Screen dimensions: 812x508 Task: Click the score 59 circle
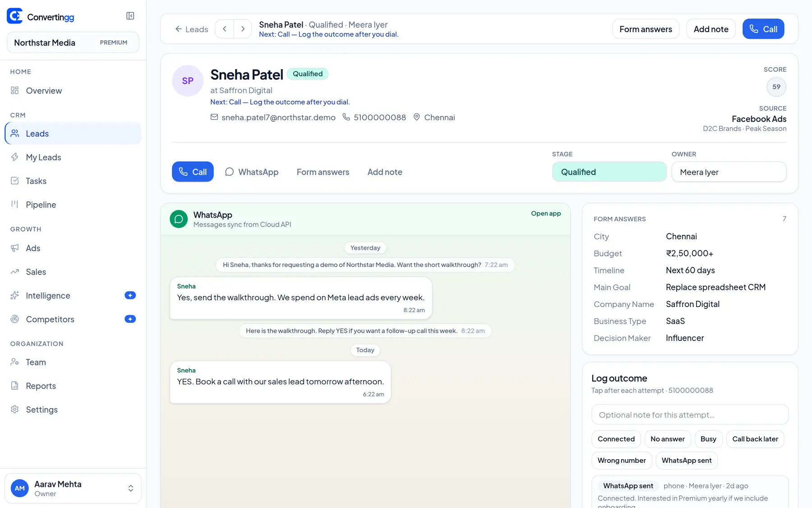coord(776,87)
